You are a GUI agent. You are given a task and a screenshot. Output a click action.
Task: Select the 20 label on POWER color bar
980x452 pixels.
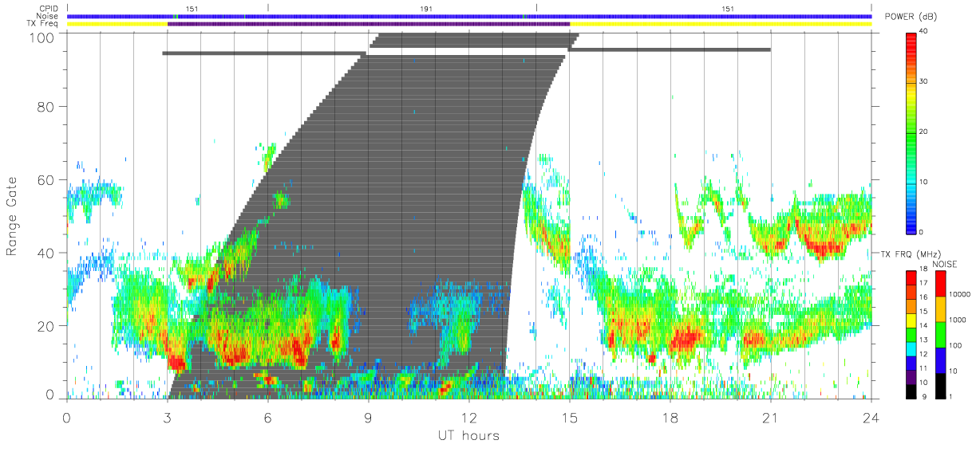click(923, 132)
